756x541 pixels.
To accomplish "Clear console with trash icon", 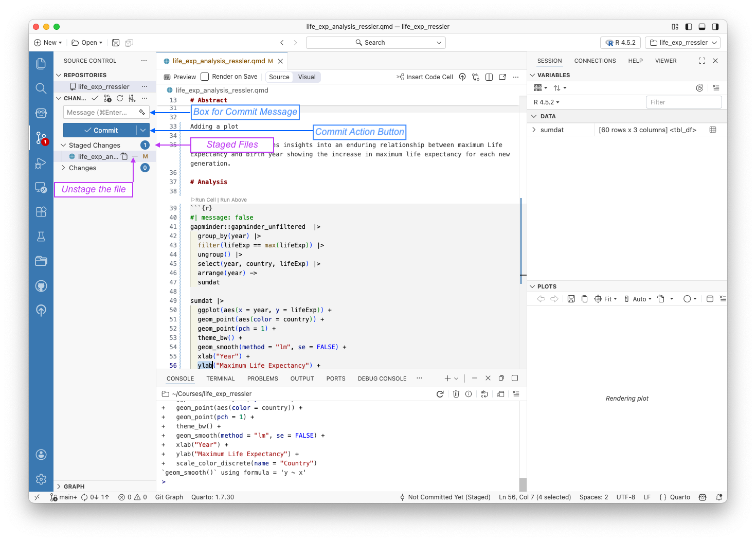I will tap(456, 393).
